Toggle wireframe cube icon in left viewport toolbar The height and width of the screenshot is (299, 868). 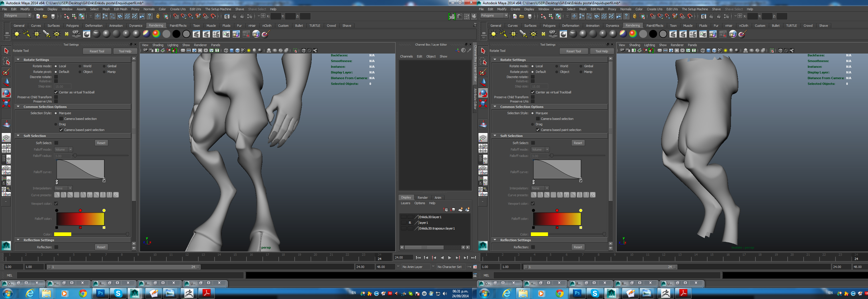click(226, 50)
